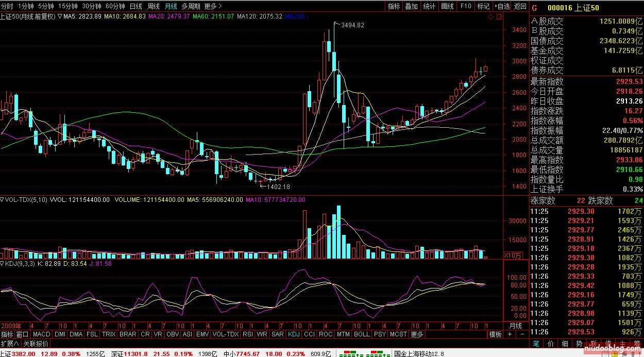Expand the 更多 period options at the top

click(212, 6)
